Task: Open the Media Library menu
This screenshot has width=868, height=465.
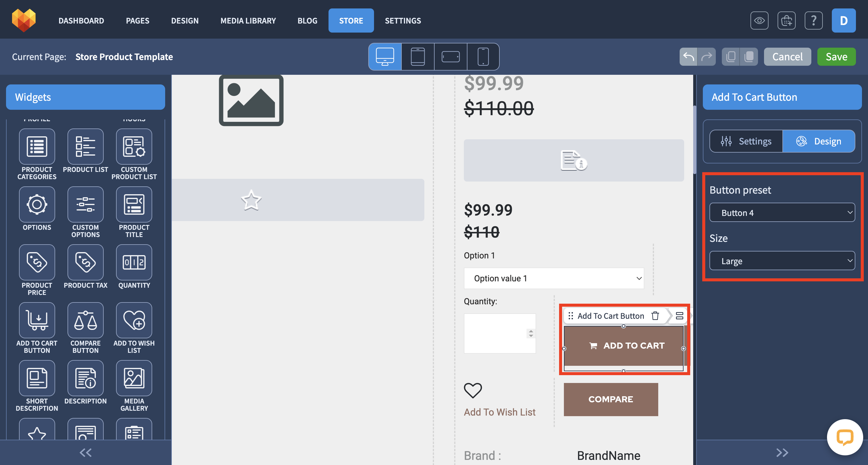Action: click(248, 21)
